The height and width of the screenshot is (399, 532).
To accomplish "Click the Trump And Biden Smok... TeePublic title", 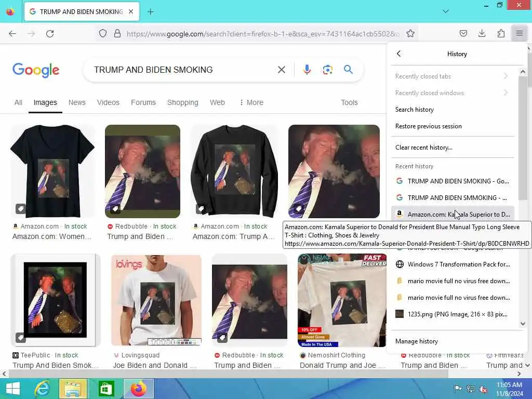I will (x=55, y=365).
